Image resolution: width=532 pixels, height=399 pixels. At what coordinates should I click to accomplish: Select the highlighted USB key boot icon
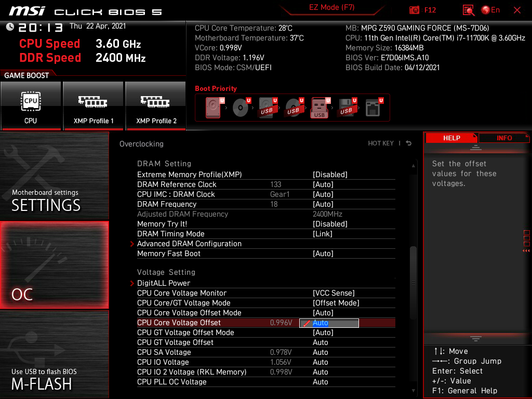tap(321, 108)
